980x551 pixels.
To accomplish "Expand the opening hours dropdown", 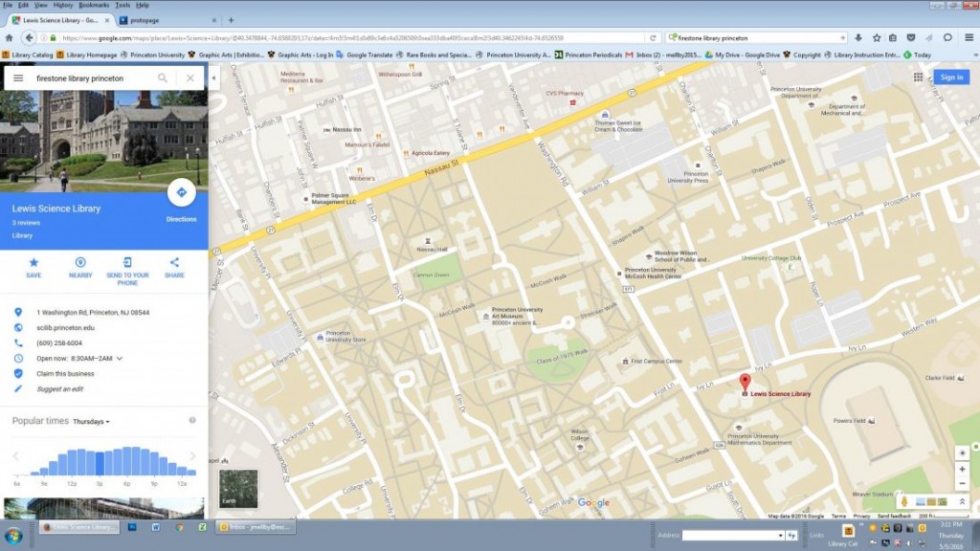I will point(119,358).
